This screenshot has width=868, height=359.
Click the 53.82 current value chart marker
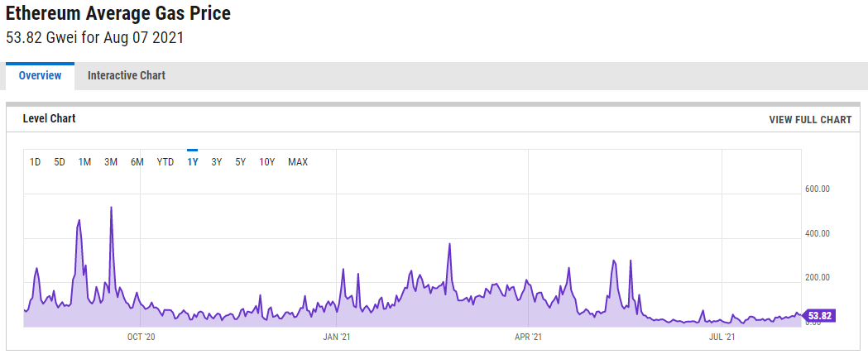818,316
